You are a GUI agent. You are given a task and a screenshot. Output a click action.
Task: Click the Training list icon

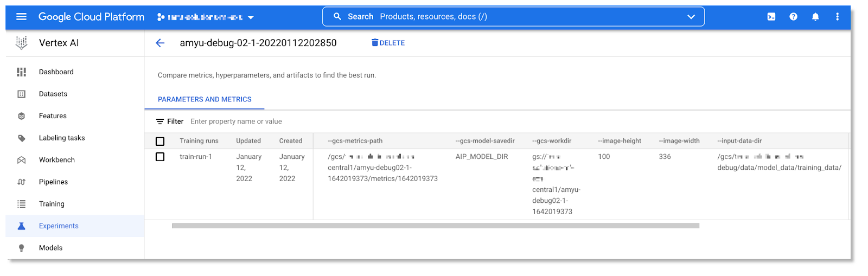21,204
